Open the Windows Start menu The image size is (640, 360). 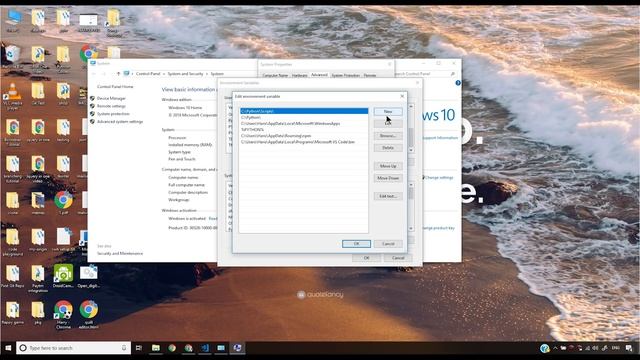click(8, 348)
